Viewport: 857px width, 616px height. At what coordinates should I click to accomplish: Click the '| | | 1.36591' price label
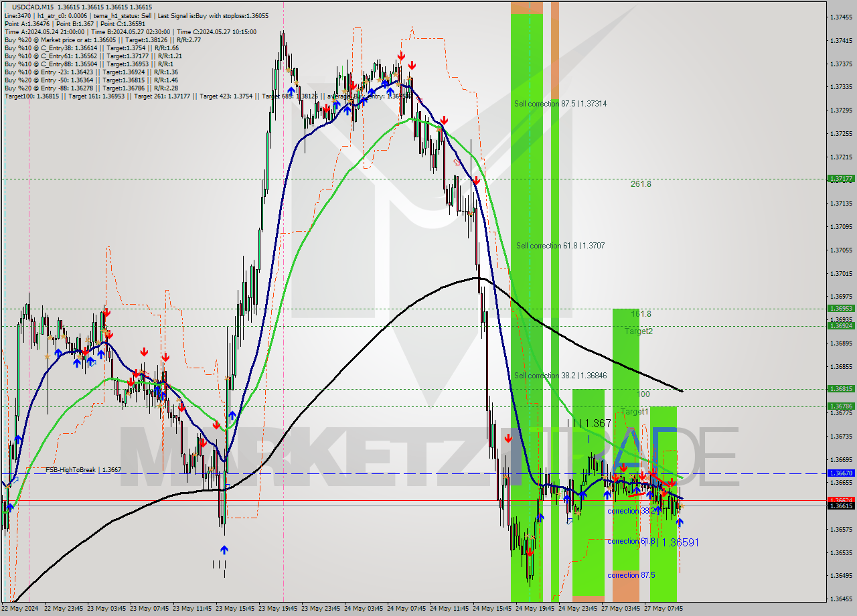pos(670,542)
